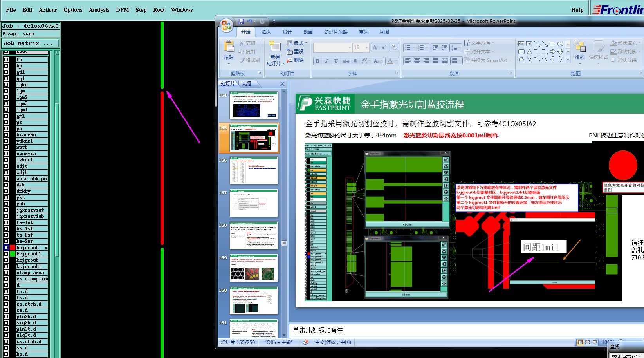
Task: Open the Analysis menu in Frontline
Action: (x=99, y=10)
